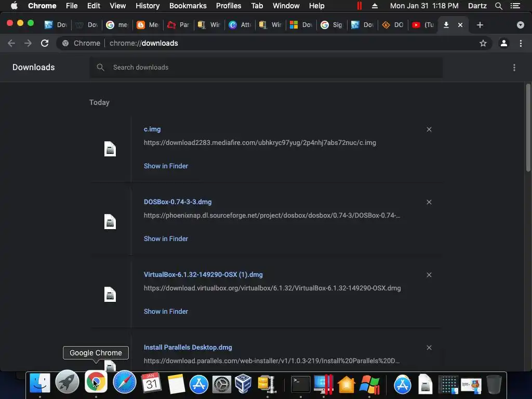
Task: Remove DOSBox-0.74-3-3.dmg from list
Action: (x=429, y=202)
